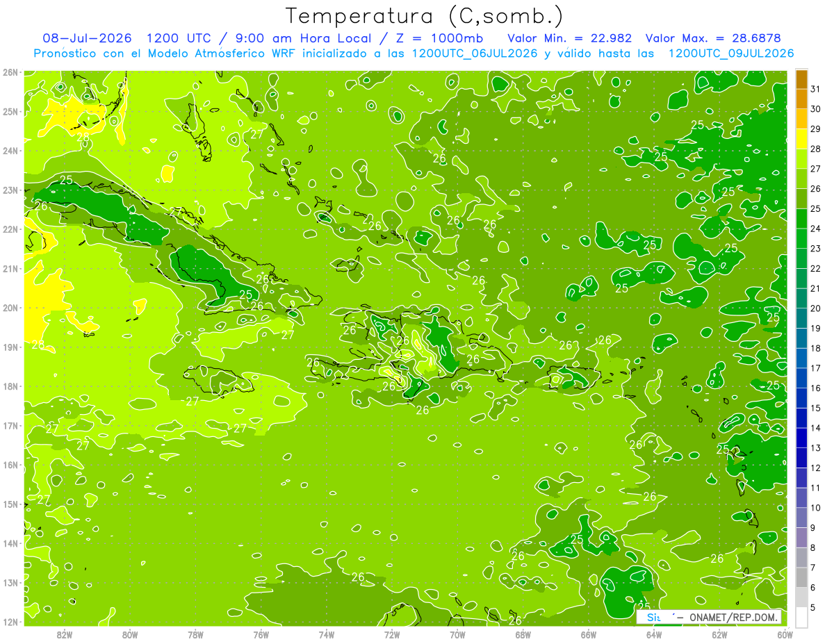The image size is (834, 644).
Task: Click the teal legend segment between 19 and 20
Action: [801, 318]
